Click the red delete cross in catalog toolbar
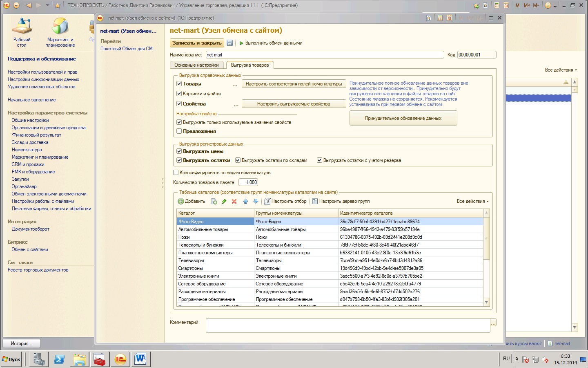 coord(234,201)
